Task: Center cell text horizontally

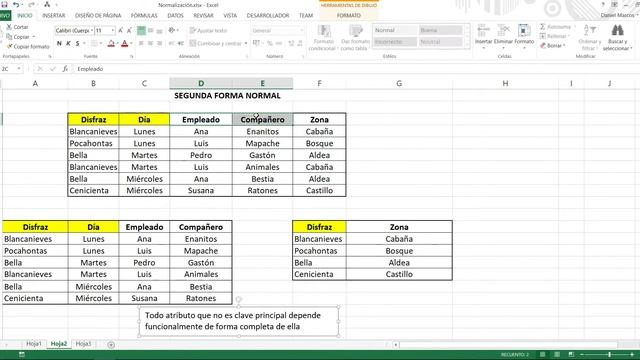Action: (151, 43)
